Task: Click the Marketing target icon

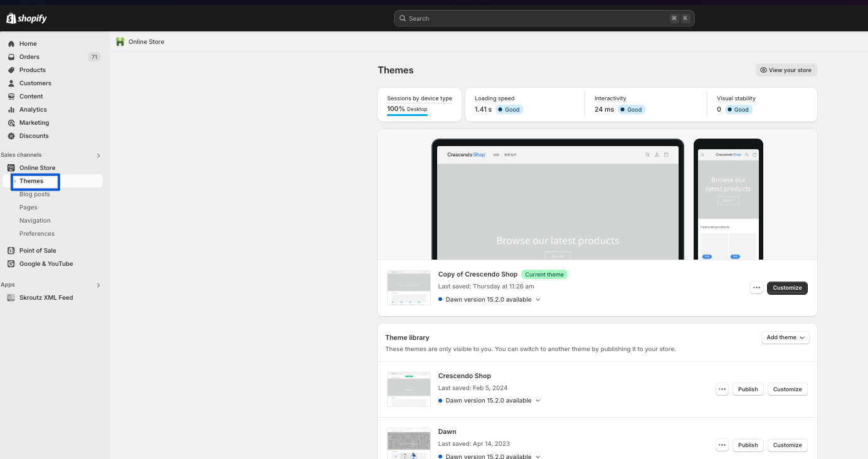Action: 11,123
